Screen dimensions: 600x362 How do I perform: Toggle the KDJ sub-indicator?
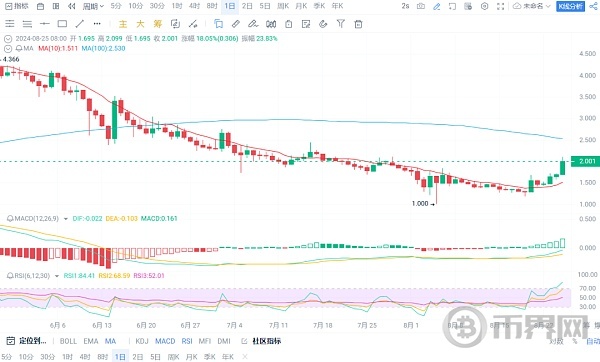click(x=142, y=341)
